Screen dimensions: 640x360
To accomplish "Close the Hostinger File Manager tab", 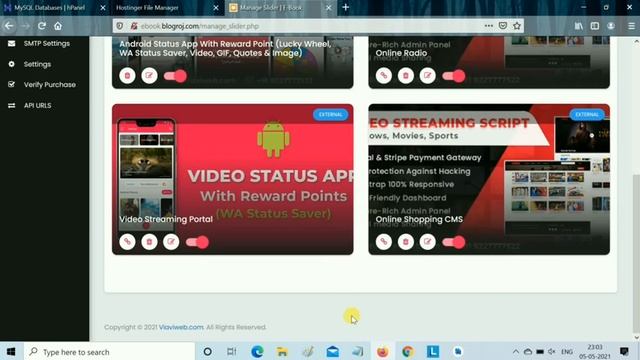I will click(x=216, y=7).
